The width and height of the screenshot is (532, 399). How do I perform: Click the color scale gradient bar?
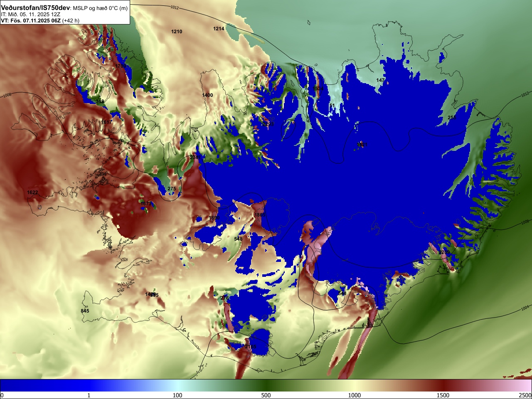[x=266, y=385]
